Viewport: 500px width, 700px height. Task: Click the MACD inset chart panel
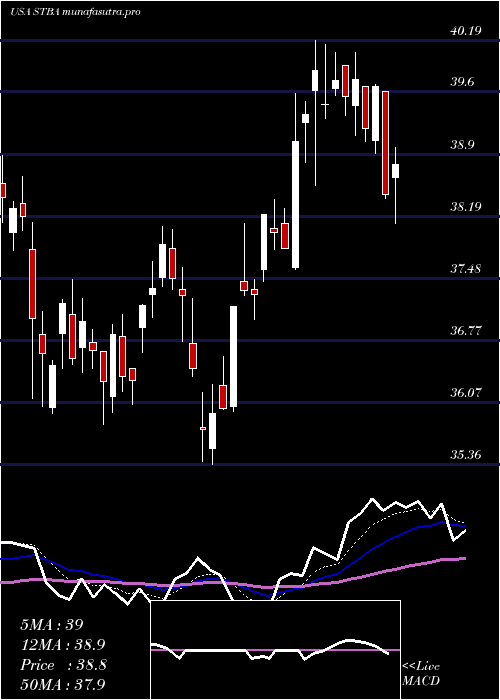click(275, 650)
